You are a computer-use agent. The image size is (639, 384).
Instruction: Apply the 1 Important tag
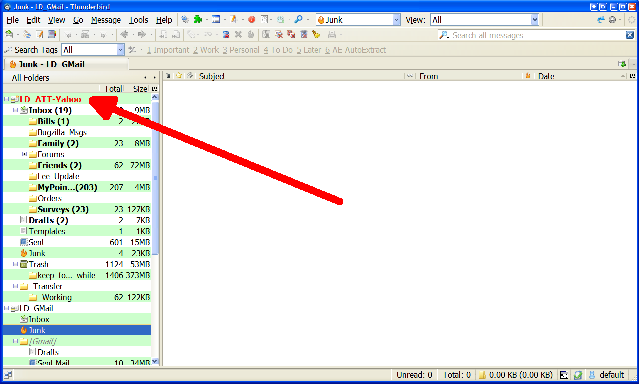168,50
